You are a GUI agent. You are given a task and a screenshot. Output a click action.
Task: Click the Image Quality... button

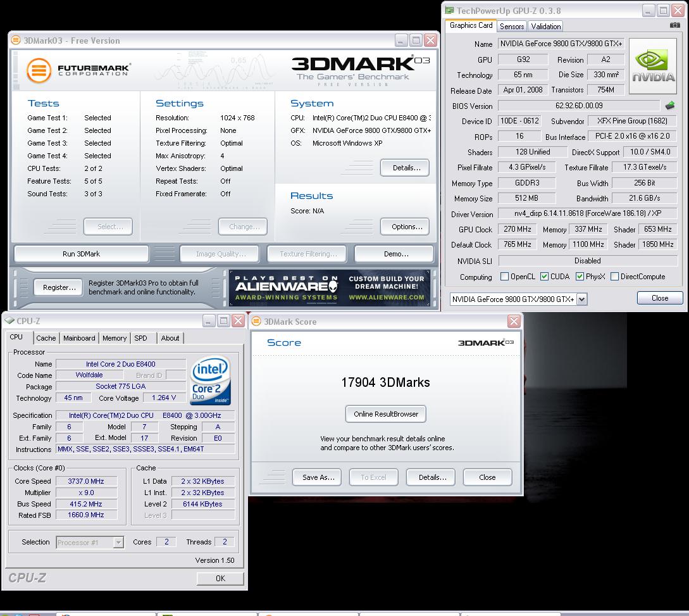[221, 254]
